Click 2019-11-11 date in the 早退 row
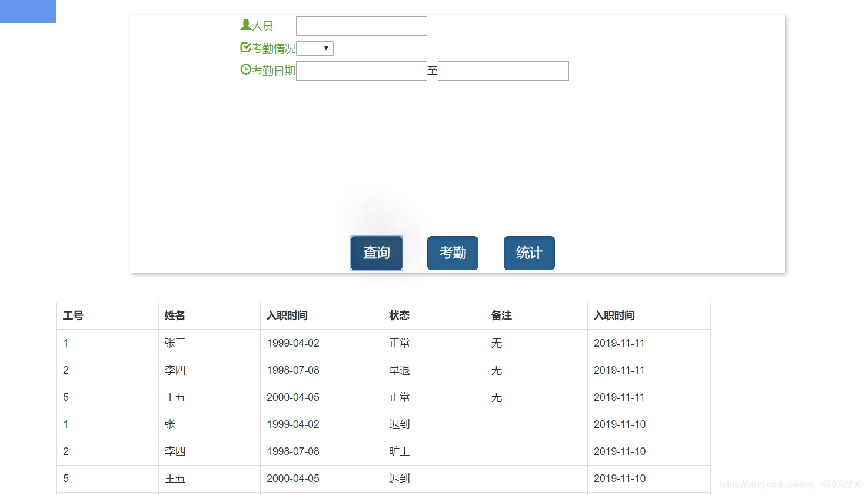This screenshot has width=868, height=495. click(x=619, y=370)
